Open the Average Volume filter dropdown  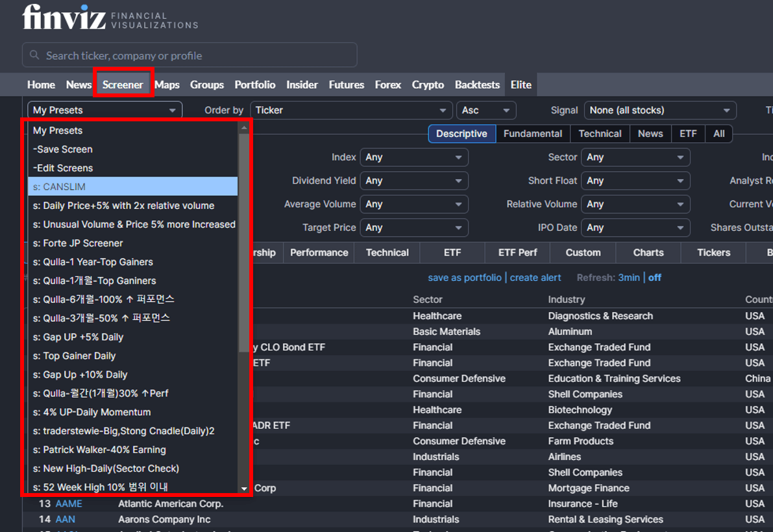point(413,204)
